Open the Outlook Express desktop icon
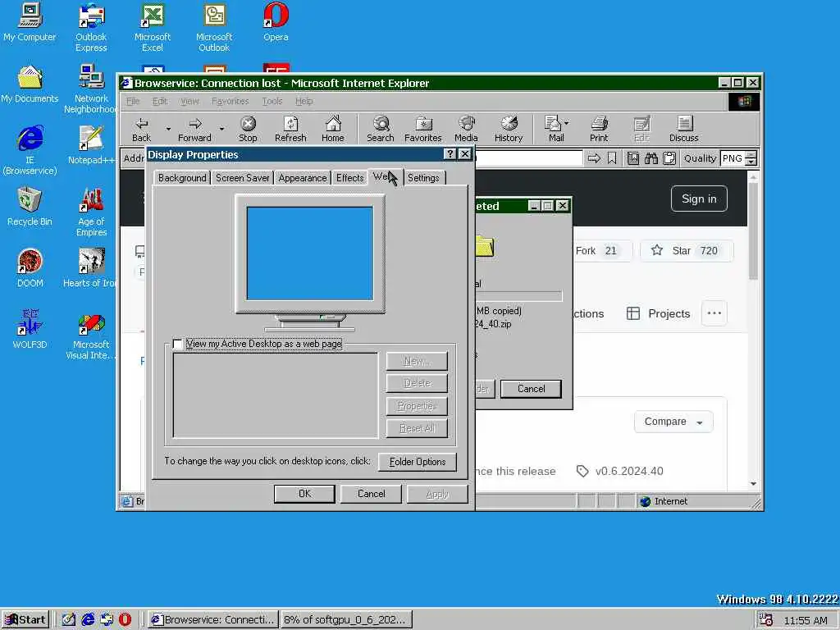Viewport: 840px width, 630px height. [x=91, y=28]
